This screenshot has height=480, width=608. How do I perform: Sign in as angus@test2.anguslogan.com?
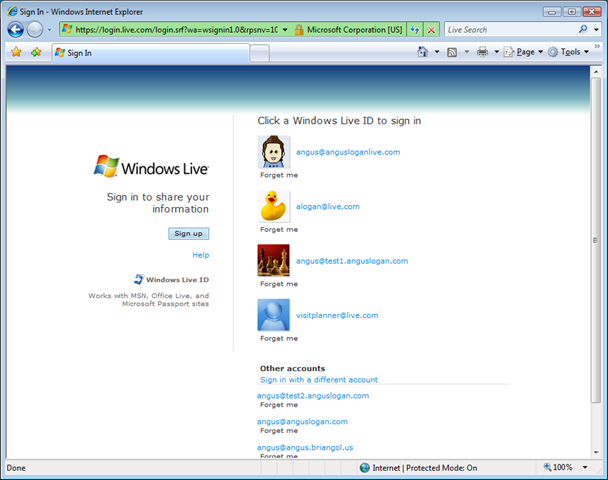click(313, 395)
